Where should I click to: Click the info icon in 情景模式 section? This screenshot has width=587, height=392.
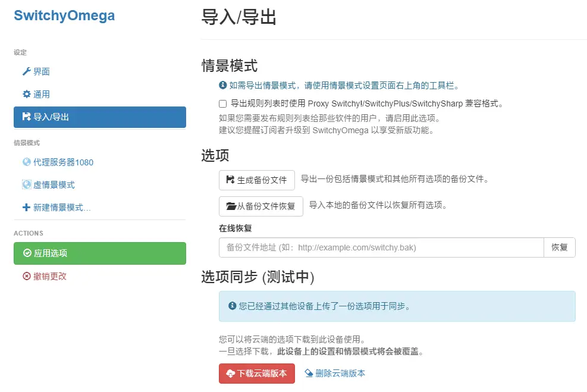(x=223, y=86)
